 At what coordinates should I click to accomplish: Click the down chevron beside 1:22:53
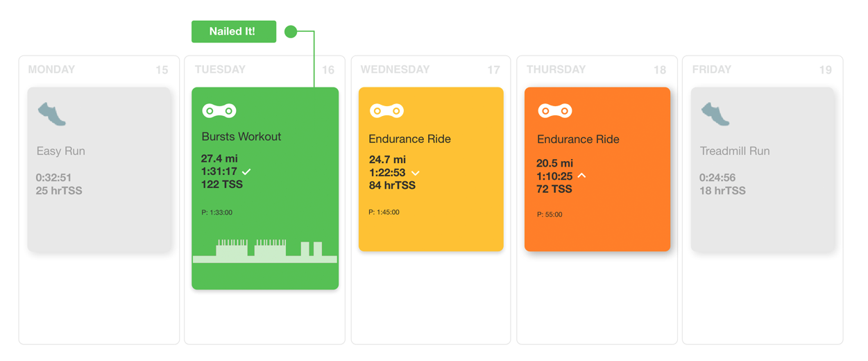pyautogui.click(x=415, y=173)
